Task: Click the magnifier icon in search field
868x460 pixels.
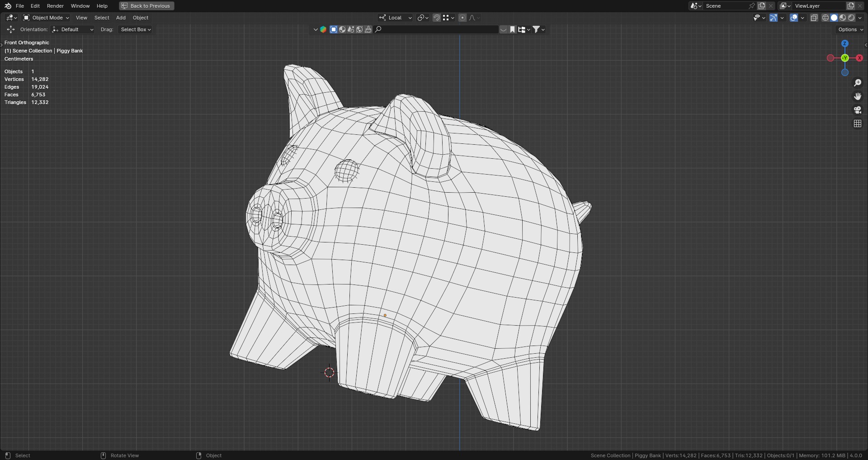Action: coord(378,29)
